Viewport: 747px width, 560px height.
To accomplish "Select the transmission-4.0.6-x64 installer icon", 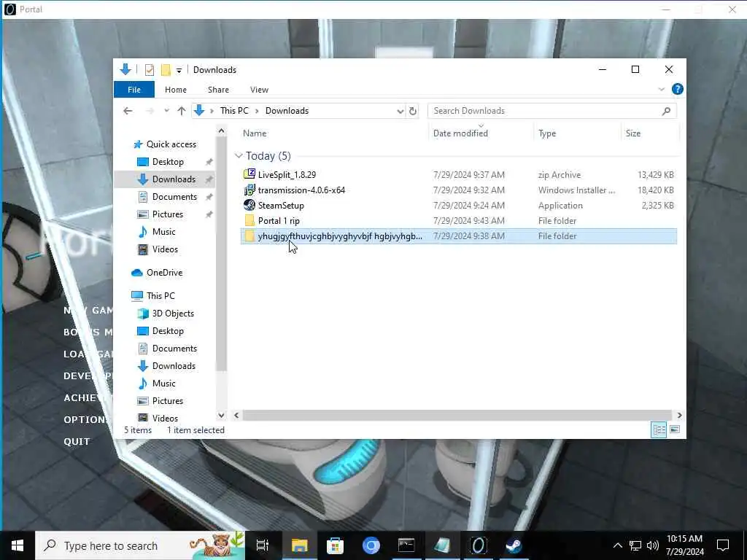I will pyautogui.click(x=249, y=190).
